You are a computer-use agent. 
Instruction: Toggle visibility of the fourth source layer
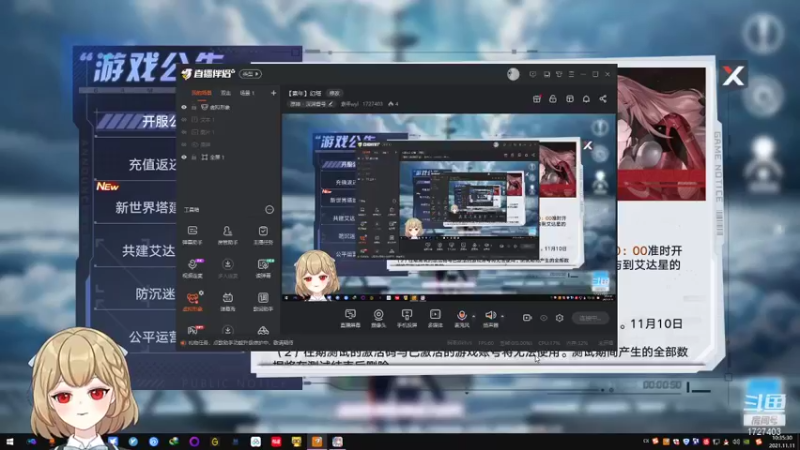coord(184,144)
